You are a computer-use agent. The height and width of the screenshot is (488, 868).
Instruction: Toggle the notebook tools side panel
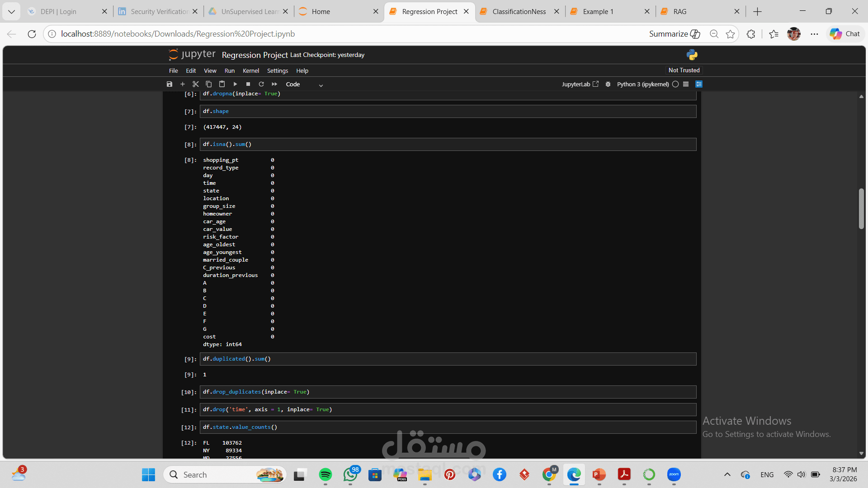point(699,84)
